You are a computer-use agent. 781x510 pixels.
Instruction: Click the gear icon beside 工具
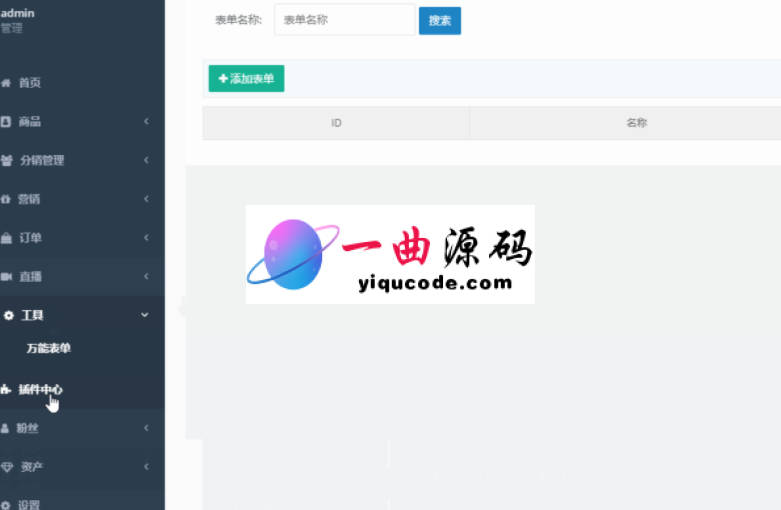click(x=8, y=315)
